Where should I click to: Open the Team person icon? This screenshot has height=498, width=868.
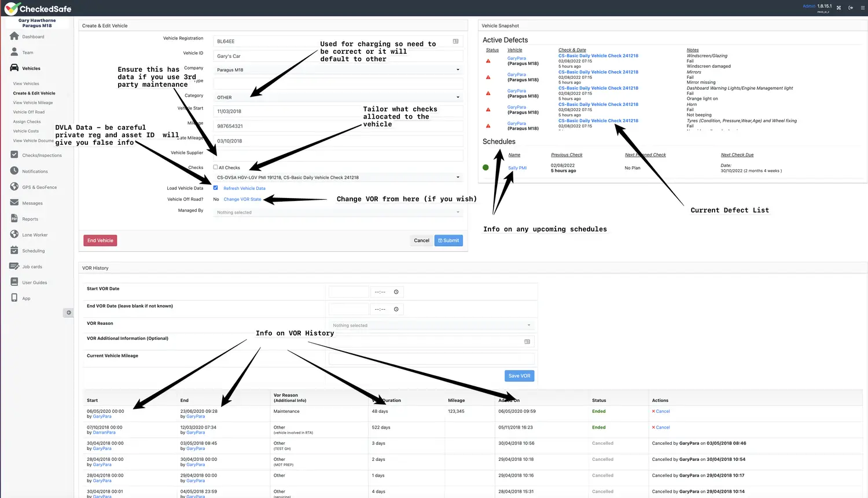point(14,52)
